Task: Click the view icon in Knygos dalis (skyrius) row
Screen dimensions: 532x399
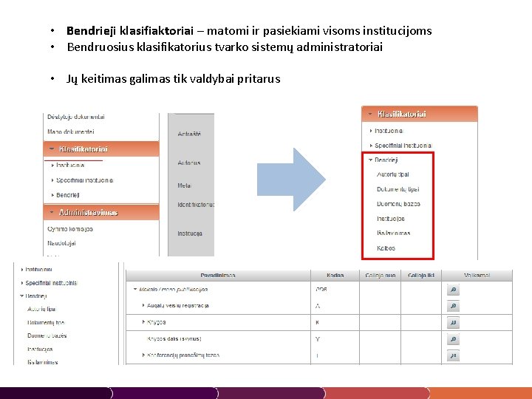Action: [453, 339]
